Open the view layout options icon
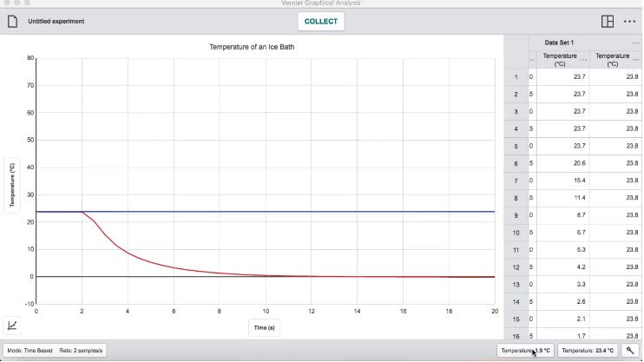Screen dimensions: 644x362 (608, 22)
